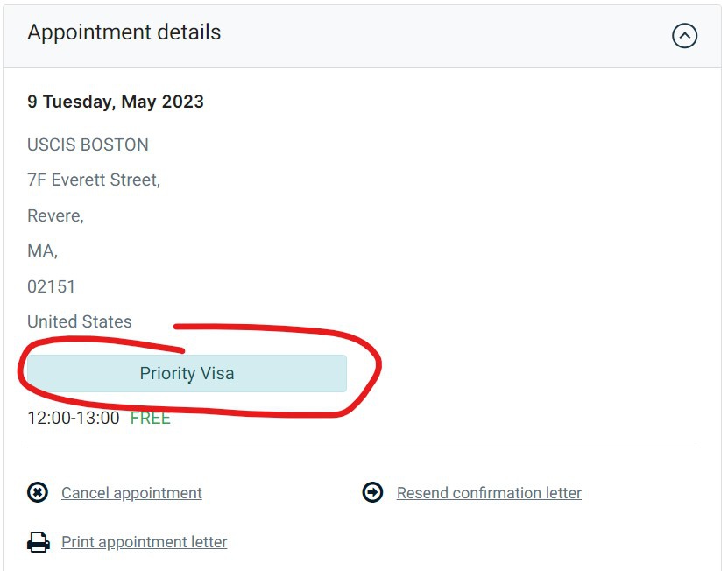Click the printer icon

[x=38, y=542]
